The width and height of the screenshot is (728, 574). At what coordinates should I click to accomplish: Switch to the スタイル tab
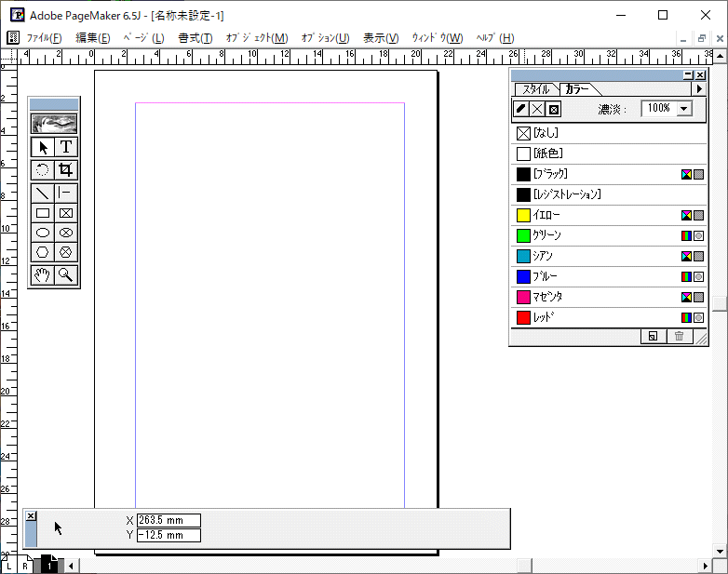(535, 89)
